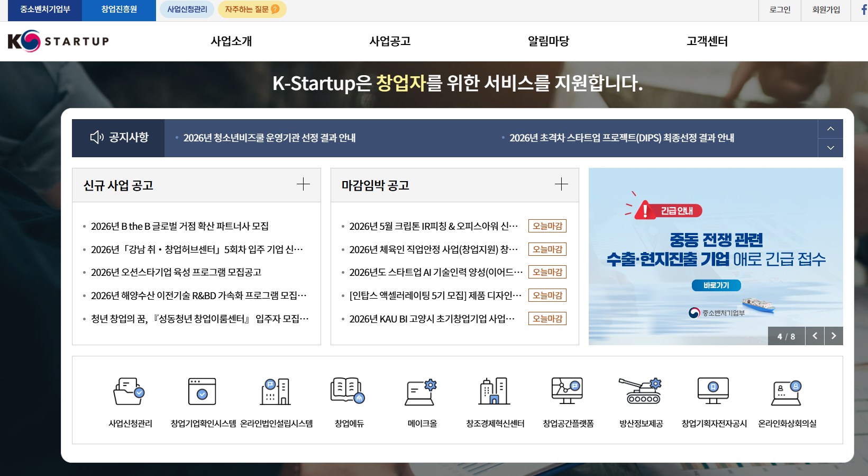The height and width of the screenshot is (476, 868).
Task: Open 인탑스 액셀러레이팅 5기 모집 announcement
Action: [x=435, y=295]
